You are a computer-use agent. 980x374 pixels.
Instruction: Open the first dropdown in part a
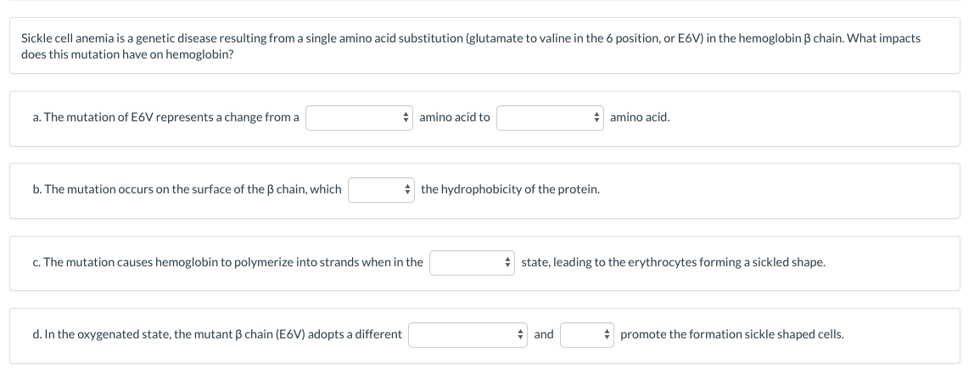pyautogui.click(x=360, y=117)
